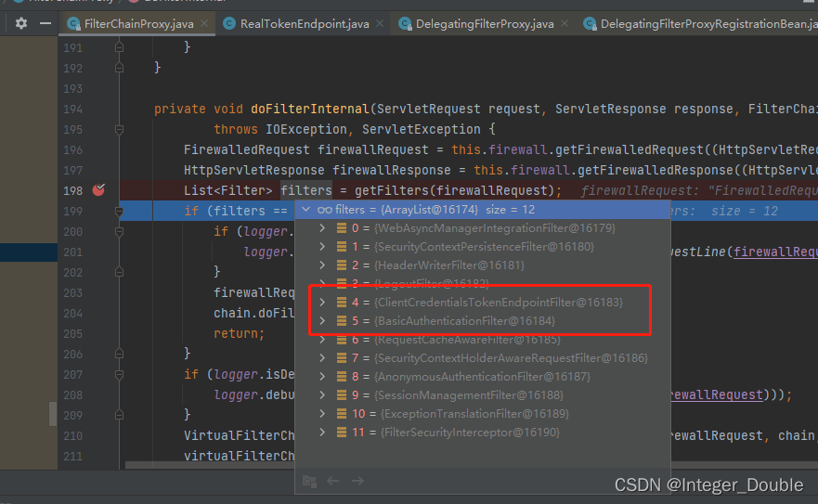The width and height of the screenshot is (818, 504).
Task: Click set-as-root icon in popup footer
Action: 309,481
